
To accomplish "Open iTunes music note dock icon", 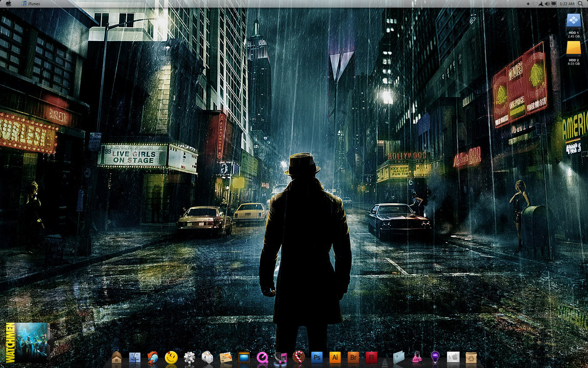I will (x=280, y=358).
